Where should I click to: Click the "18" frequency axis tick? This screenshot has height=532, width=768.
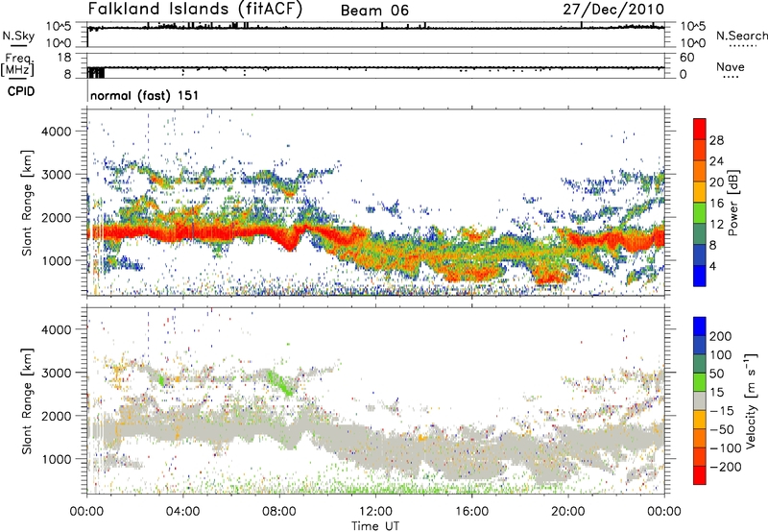pyautogui.click(x=64, y=58)
